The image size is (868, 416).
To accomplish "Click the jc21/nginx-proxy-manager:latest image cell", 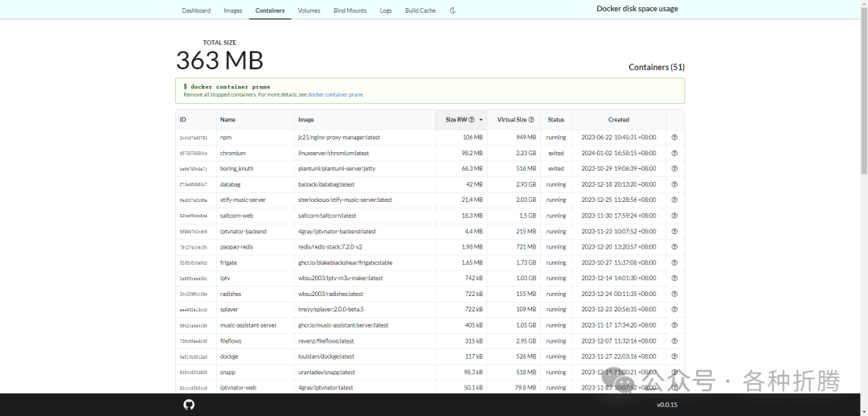I will 365,138.
